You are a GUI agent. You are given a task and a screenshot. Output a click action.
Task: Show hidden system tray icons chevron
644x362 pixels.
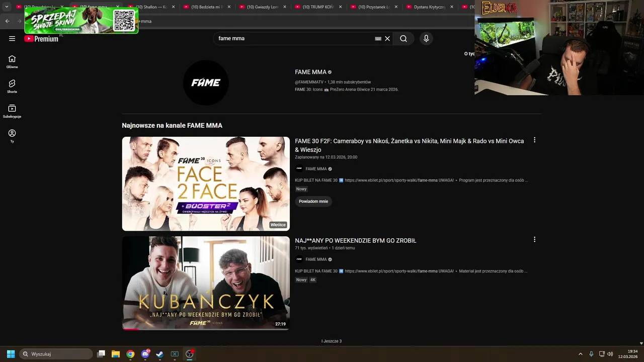[x=581, y=354]
